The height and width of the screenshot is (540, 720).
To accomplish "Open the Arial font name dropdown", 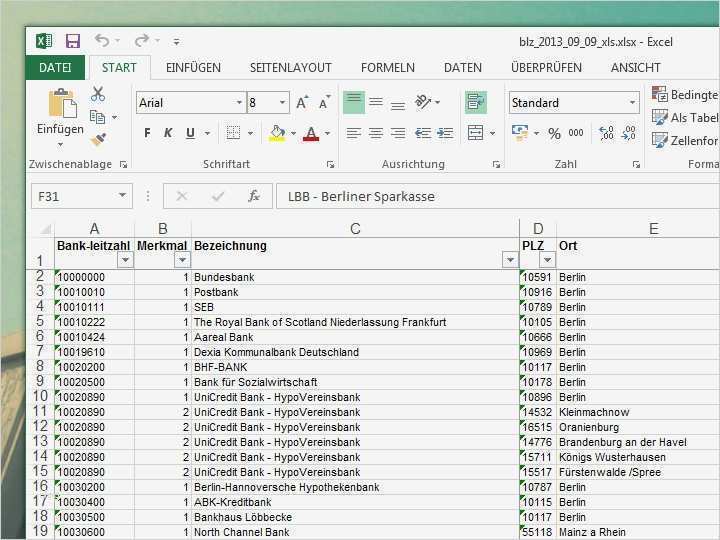I will point(239,102).
